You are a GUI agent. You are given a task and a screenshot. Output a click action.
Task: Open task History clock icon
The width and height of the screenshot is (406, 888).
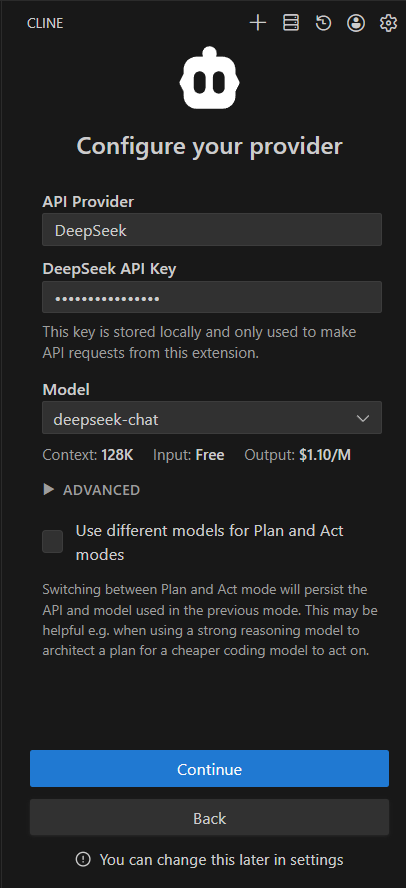click(x=323, y=23)
